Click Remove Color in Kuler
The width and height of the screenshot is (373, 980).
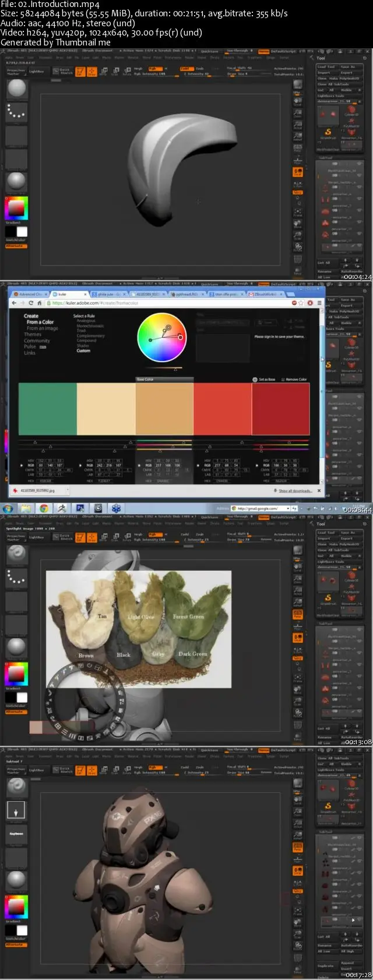point(294,379)
